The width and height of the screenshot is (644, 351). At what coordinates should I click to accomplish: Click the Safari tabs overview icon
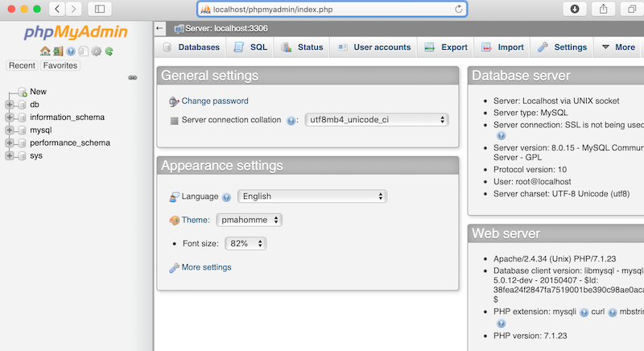click(x=632, y=9)
